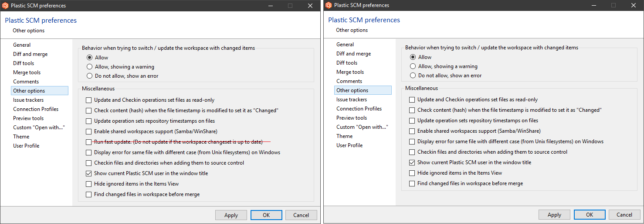Viewport: 644px width, 224px height.
Task: Confirm with OK button in right dialog
Action: point(589,214)
